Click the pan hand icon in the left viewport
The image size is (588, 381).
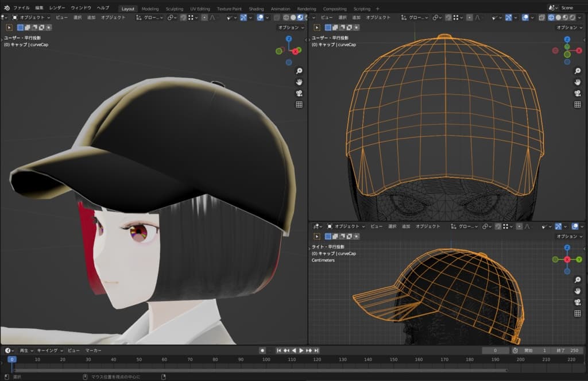pos(299,82)
